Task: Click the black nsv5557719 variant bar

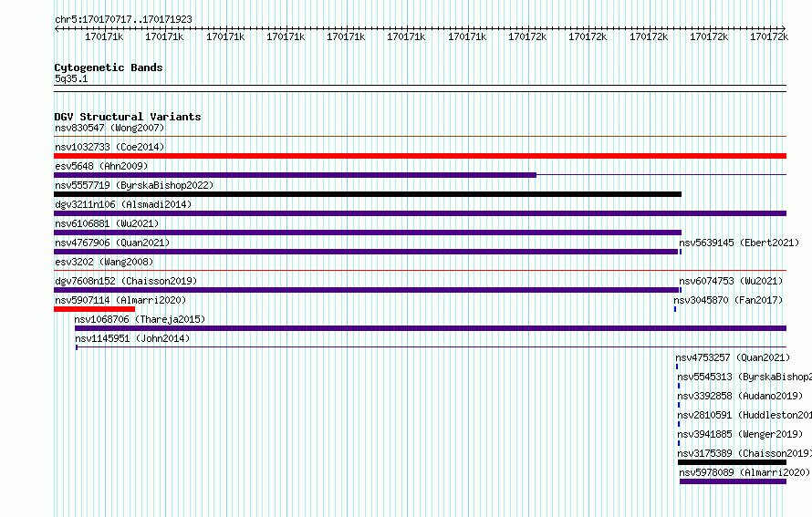Action: pyautogui.click(x=368, y=194)
